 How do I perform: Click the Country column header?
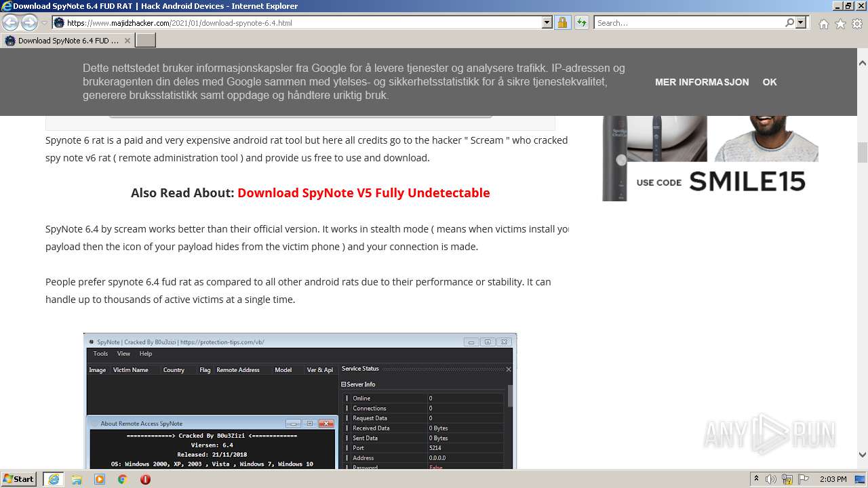click(174, 370)
